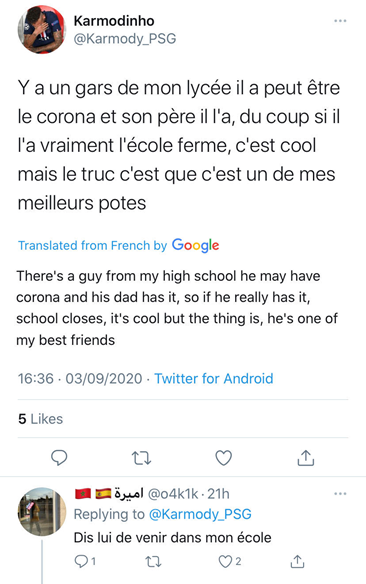Share the main tweet via share icon
The height and width of the screenshot is (584, 366).
coord(306,458)
